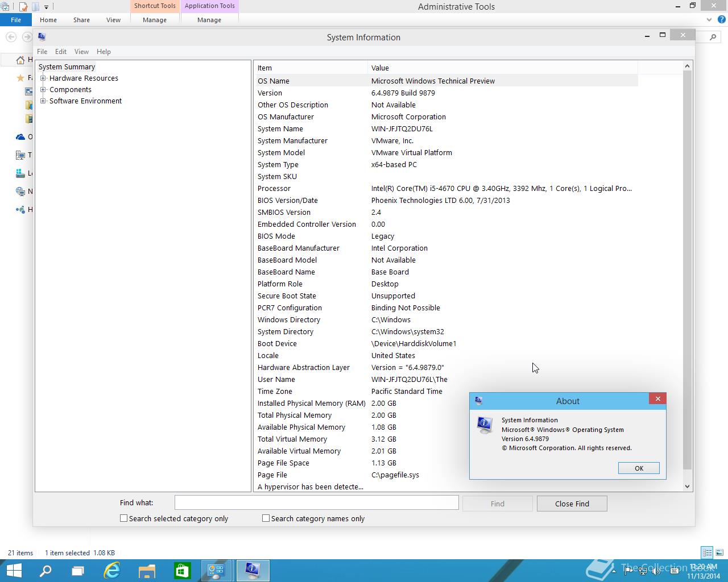Select the BIOS Mode row
Image resolution: width=728 pixels, height=582 pixels.
point(446,236)
